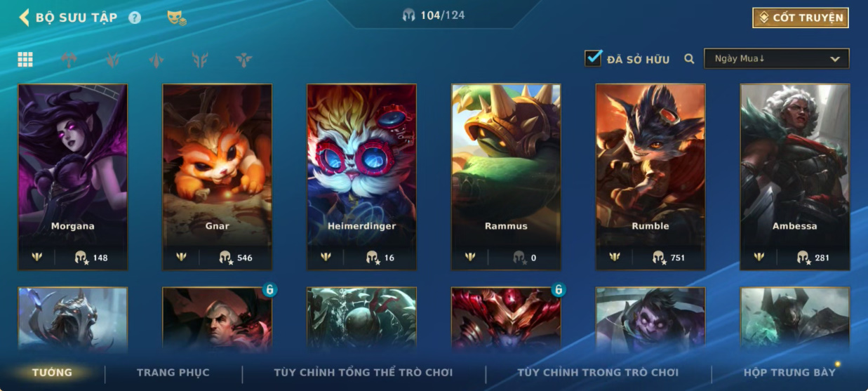Click the first role filter icon after the grid
This screenshot has width=868, height=391.
(x=69, y=60)
